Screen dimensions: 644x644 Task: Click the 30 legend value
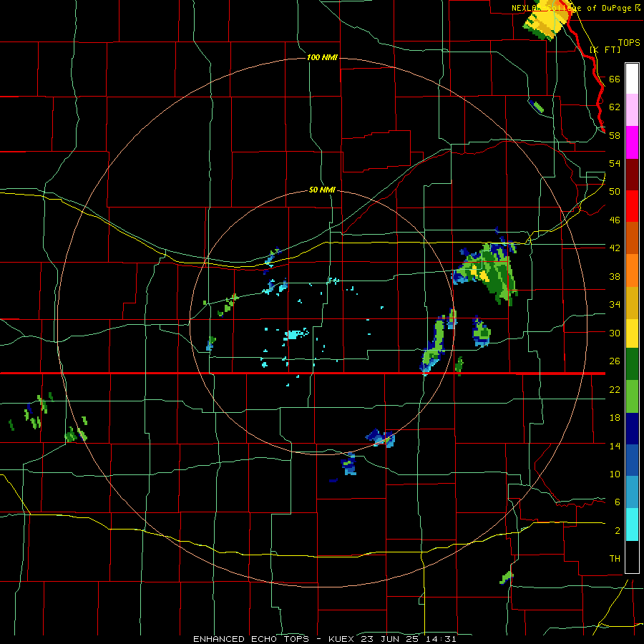[615, 333]
